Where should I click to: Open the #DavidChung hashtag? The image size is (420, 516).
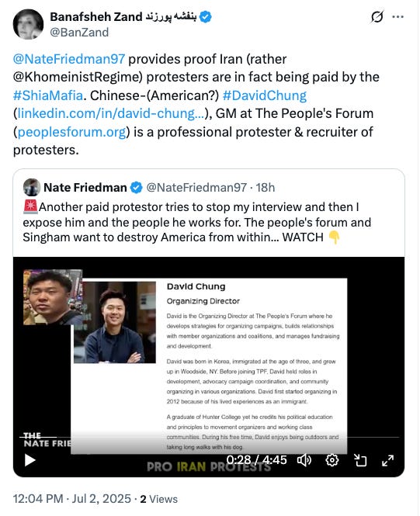pyautogui.click(x=265, y=95)
